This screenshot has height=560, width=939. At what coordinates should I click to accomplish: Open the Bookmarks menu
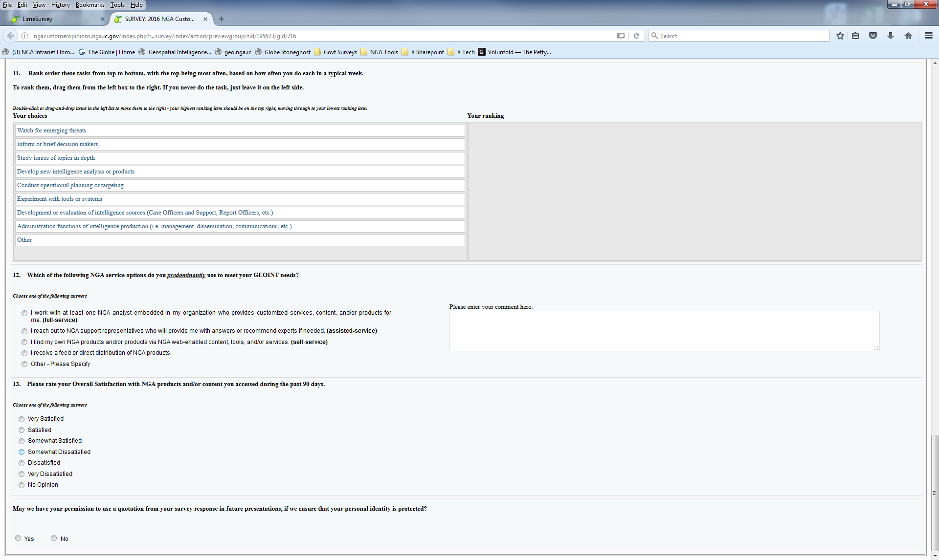coord(90,5)
